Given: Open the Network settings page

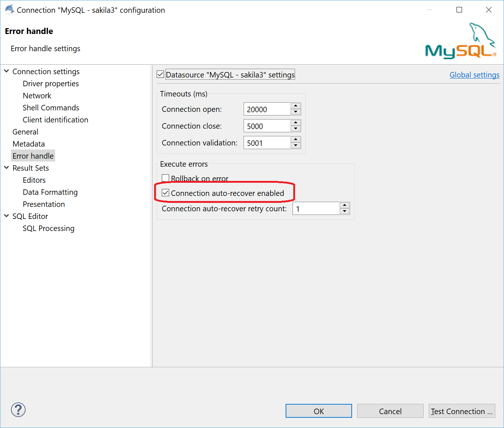Looking at the screenshot, I should pyautogui.click(x=37, y=95).
